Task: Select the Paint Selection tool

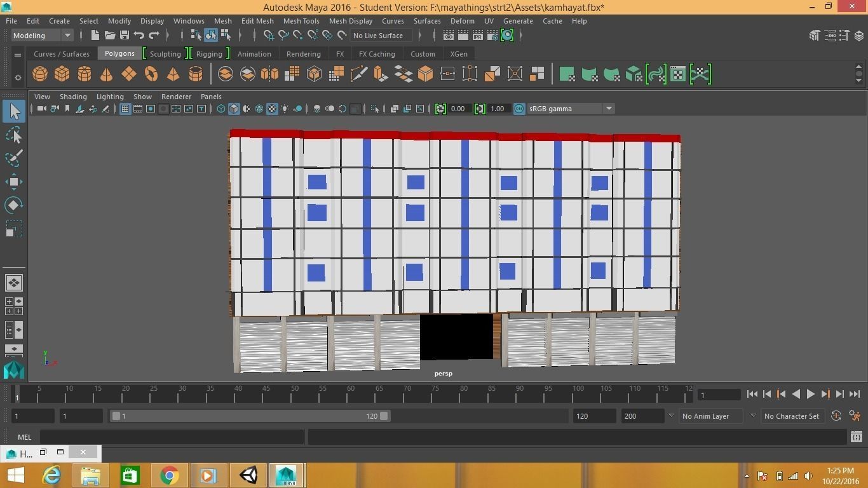Action: (14, 158)
